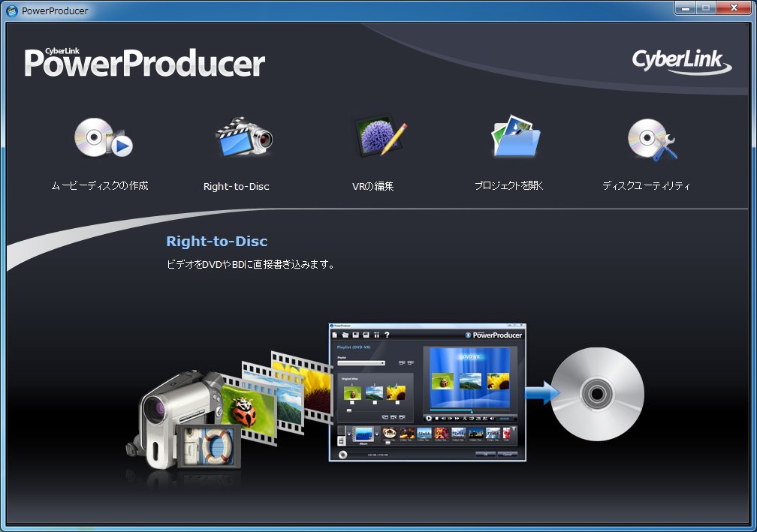Close the PowerProducer window
The height and width of the screenshot is (532, 757).
pos(734,8)
